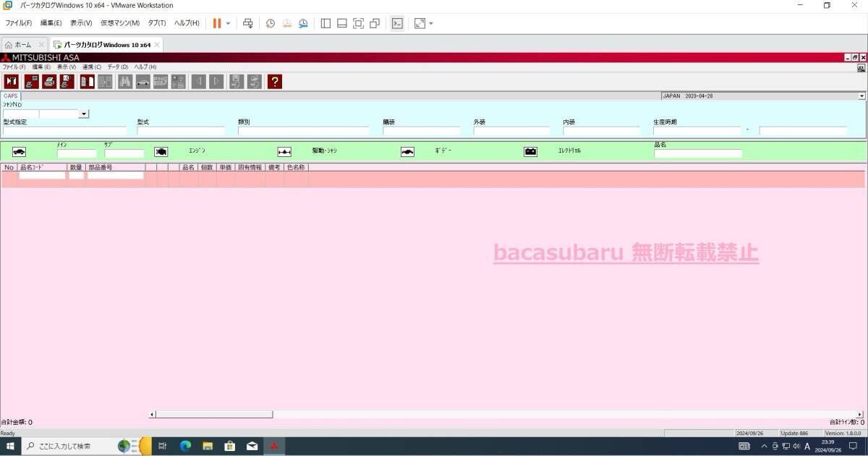Image resolution: width=868 pixels, height=456 pixels.
Task: Select the エレクトリカル electrical battery icon
Action: click(531, 151)
